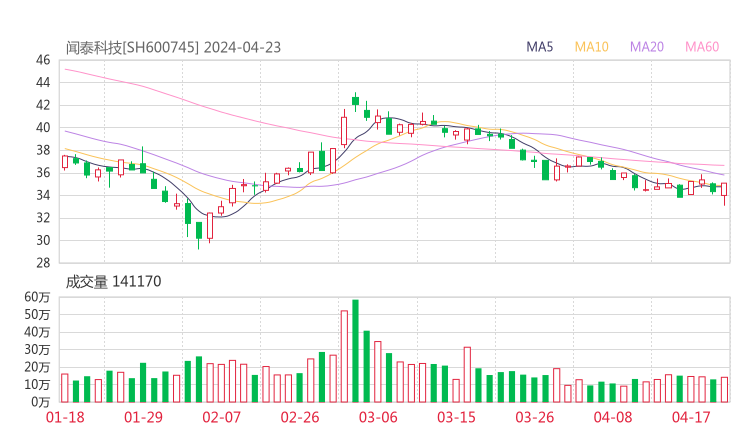Click the 03-06 date axis marker

[x=378, y=417]
